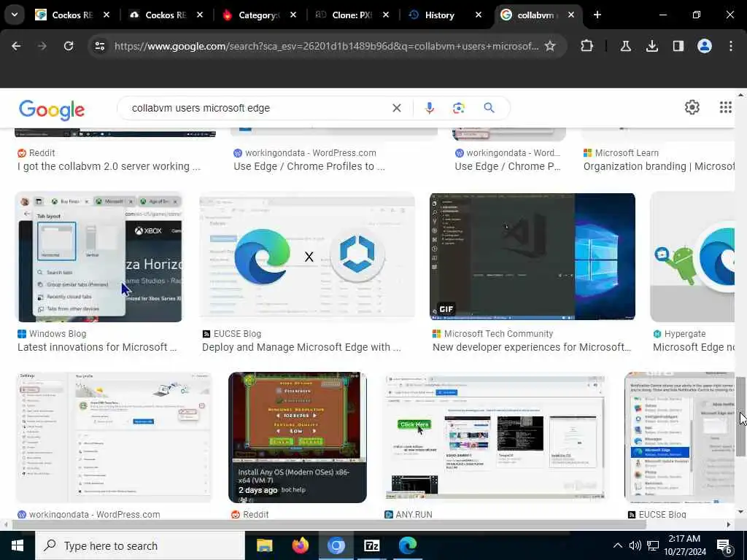Open site information icon in address bar
This screenshot has width=747, height=560.
[100, 46]
